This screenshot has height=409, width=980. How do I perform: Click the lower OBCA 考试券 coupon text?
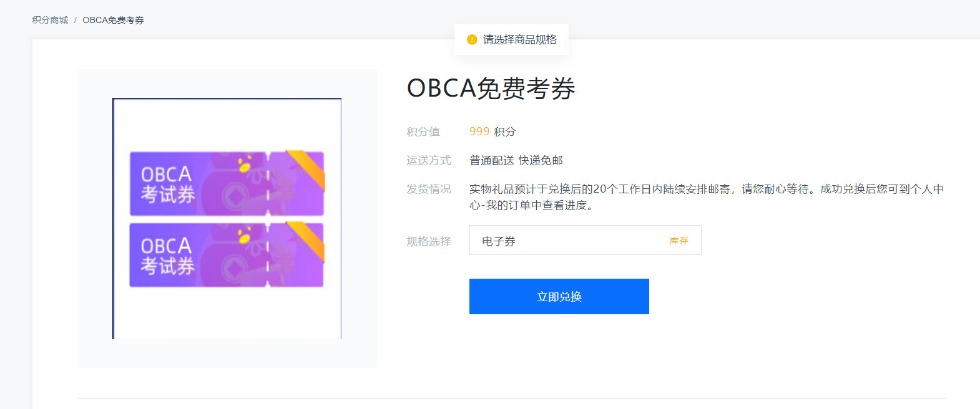pyautogui.click(x=167, y=256)
